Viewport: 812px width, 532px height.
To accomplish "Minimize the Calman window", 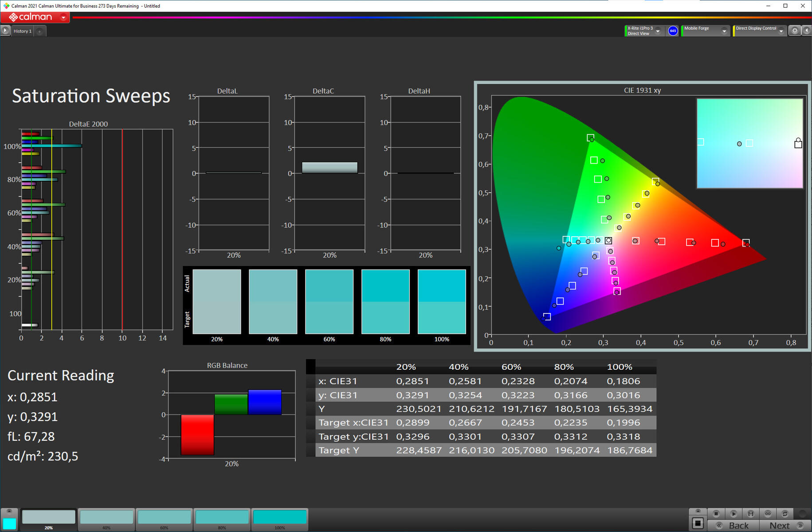I will click(x=768, y=6).
